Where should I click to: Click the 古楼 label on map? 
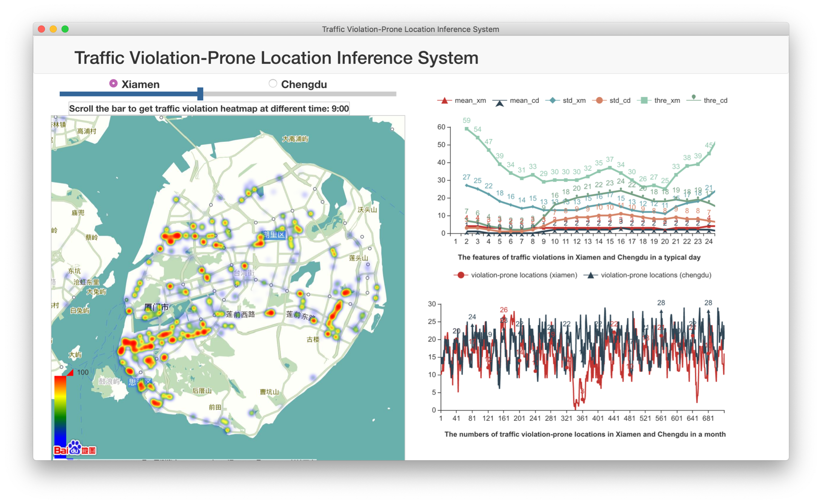[x=313, y=339]
